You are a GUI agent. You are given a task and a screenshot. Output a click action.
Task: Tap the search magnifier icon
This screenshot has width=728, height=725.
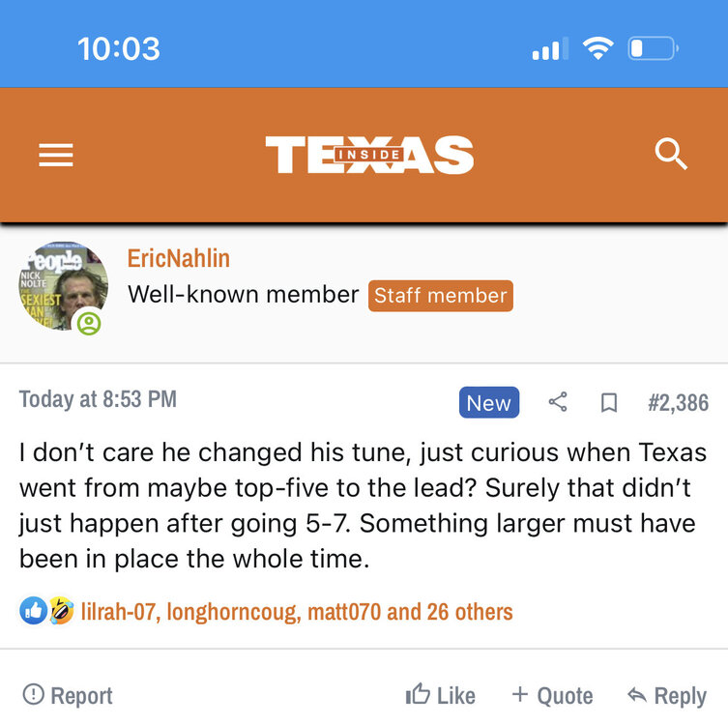[671, 155]
